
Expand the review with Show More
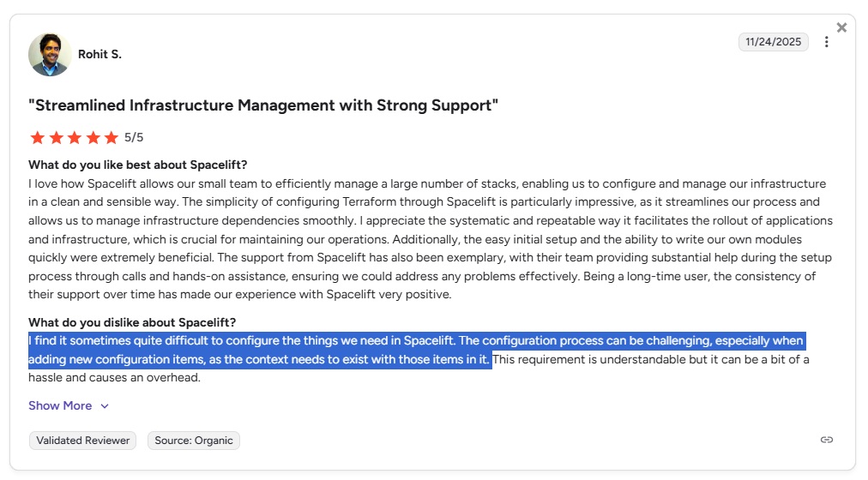(x=60, y=405)
